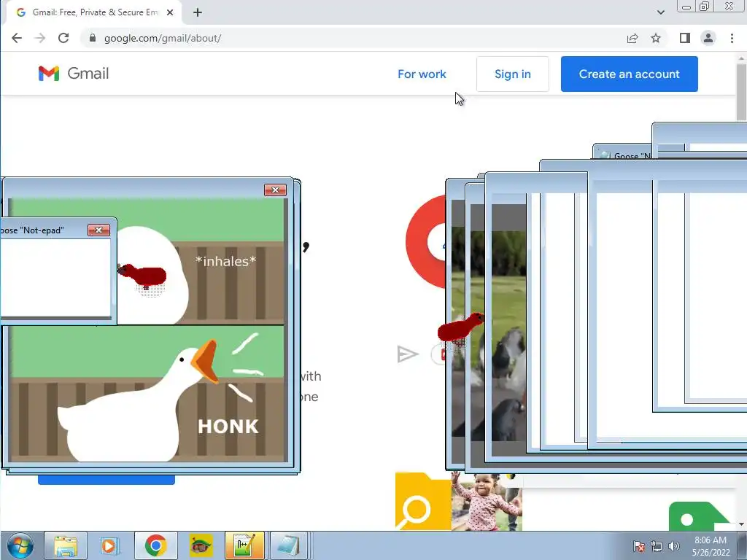Click Create an account button
The height and width of the screenshot is (560, 747).
click(x=630, y=74)
